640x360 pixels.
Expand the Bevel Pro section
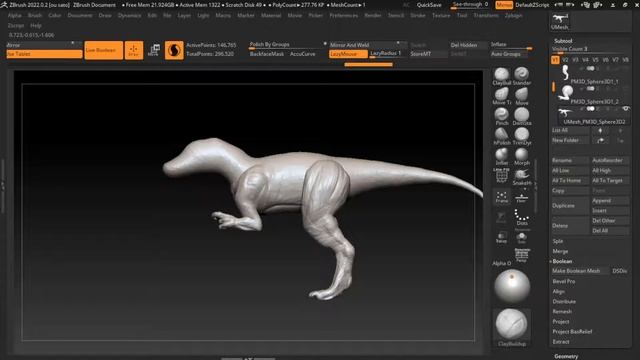[564, 281]
